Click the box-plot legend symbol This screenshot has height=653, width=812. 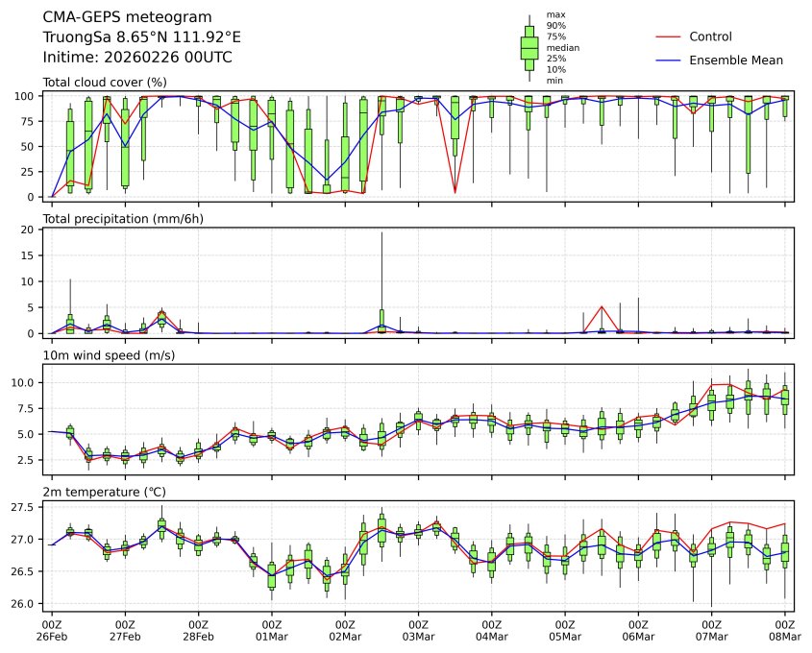click(529, 47)
